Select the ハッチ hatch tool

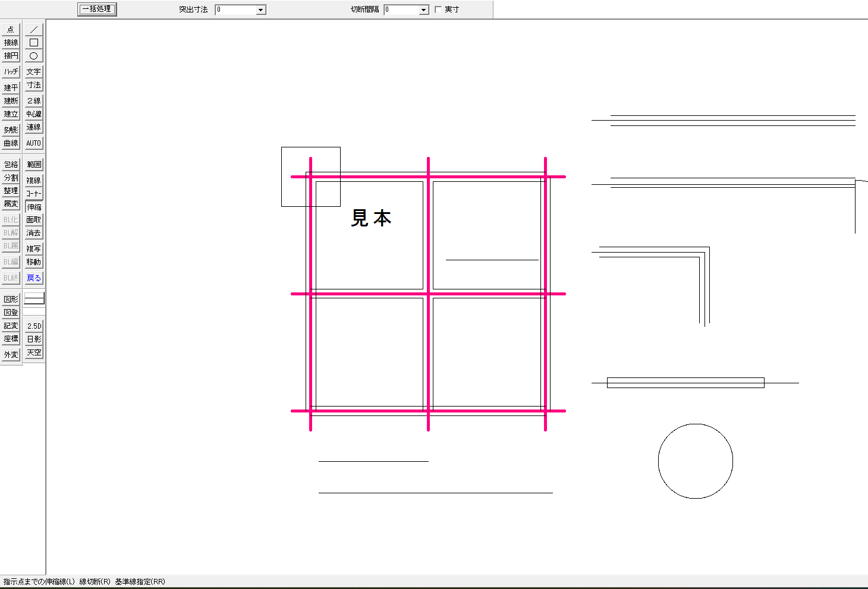point(11,71)
